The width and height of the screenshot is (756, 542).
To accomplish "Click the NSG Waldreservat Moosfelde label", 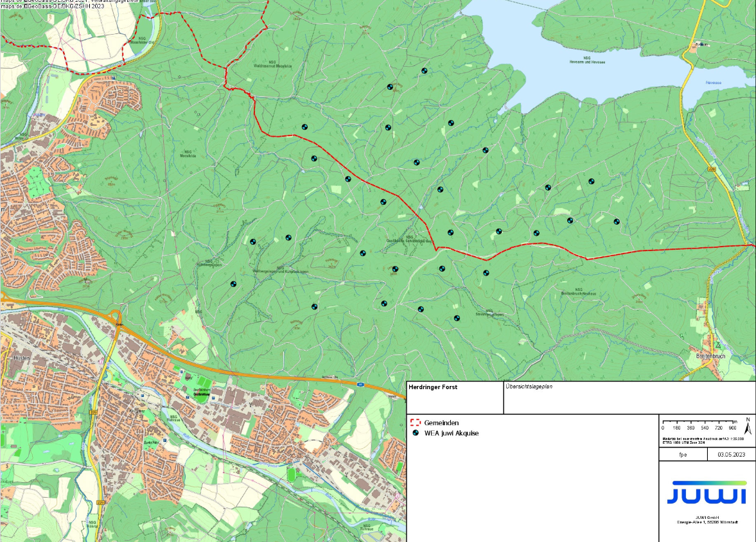I will [273, 64].
